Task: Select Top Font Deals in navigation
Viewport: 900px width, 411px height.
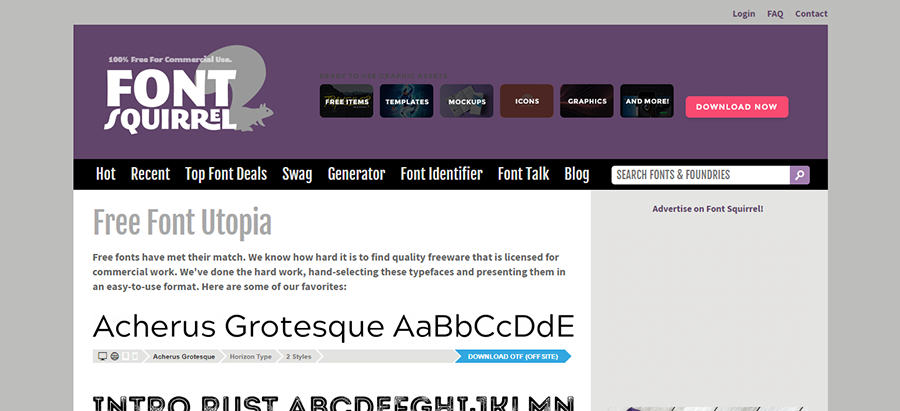Action: (226, 174)
